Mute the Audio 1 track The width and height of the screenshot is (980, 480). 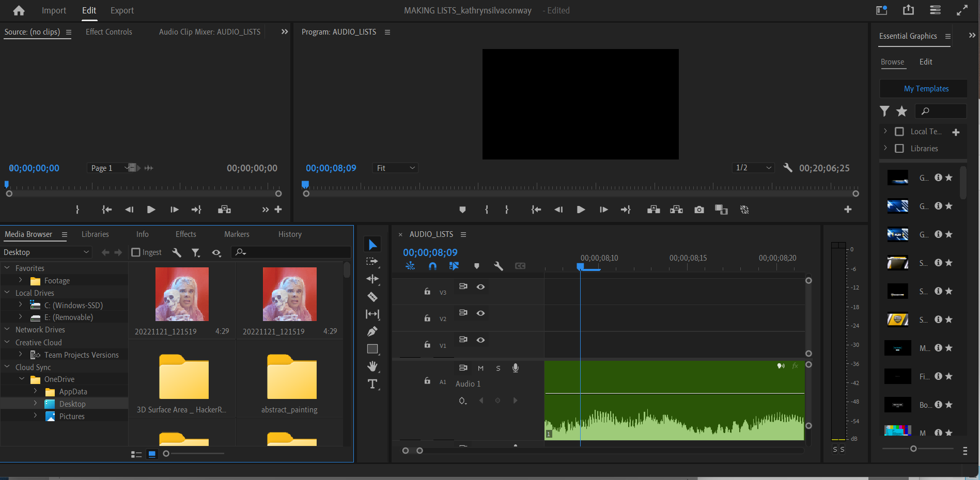480,368
